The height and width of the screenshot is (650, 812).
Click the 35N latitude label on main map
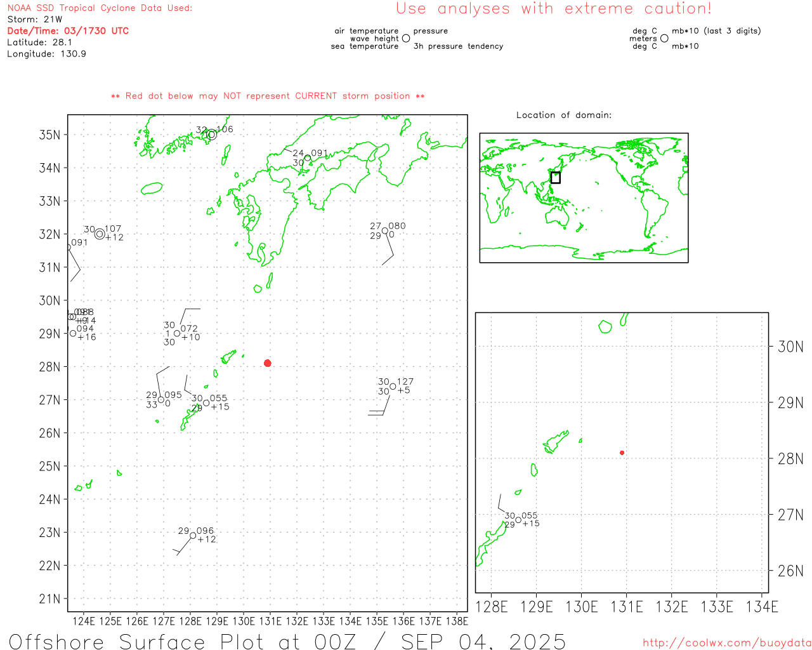50,135
